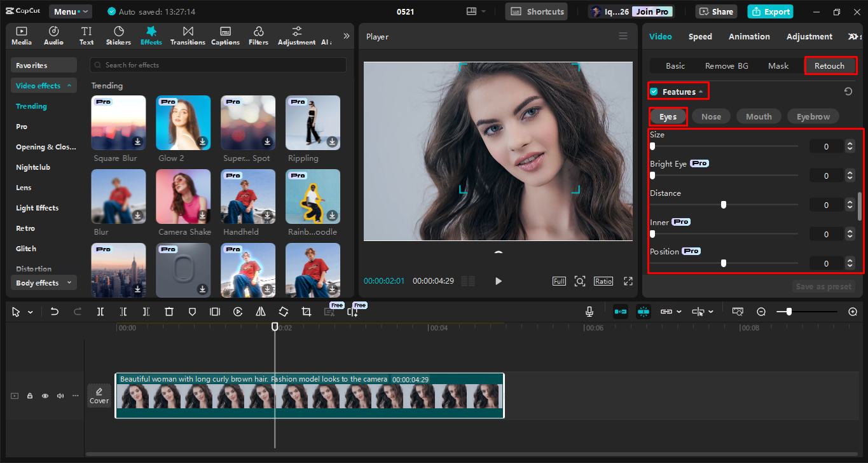
Task: Hide the video track visibility
Action: 45,395
